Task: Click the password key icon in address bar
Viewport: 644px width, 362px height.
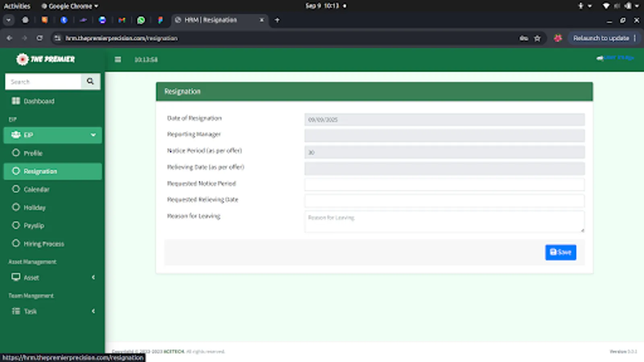Action: 523,38
